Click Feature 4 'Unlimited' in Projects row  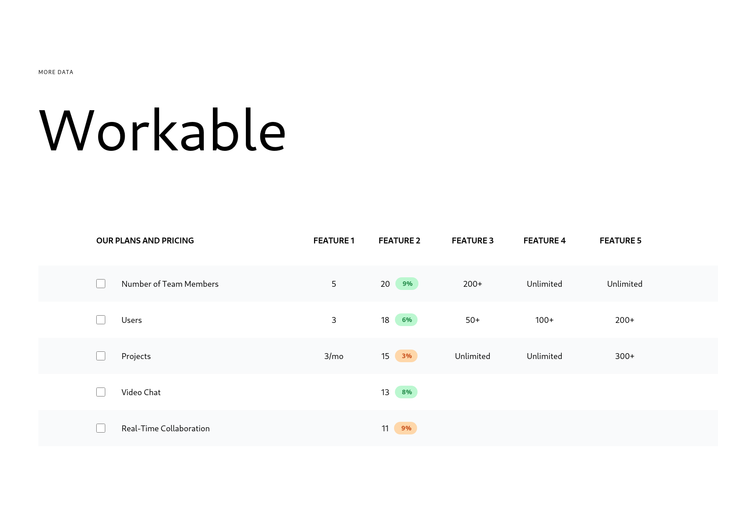pos(545,356)
